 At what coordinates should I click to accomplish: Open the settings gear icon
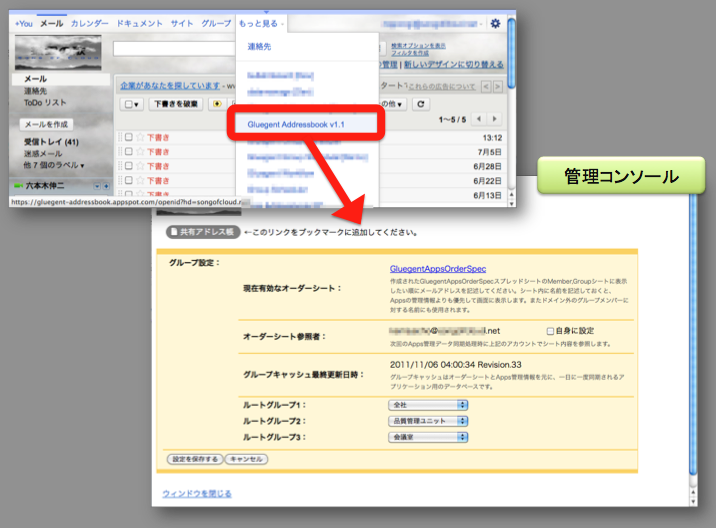(496, 22)
